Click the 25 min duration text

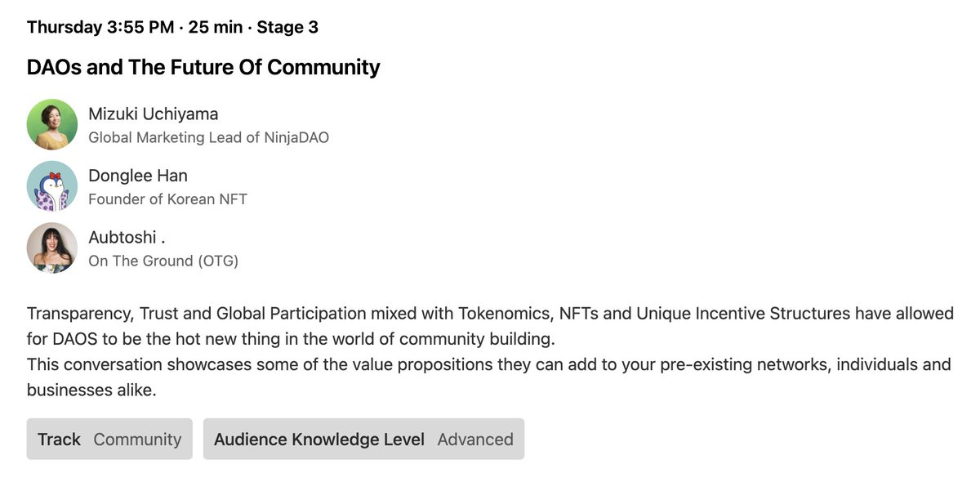pyautogui.click(x=216, y=27)
